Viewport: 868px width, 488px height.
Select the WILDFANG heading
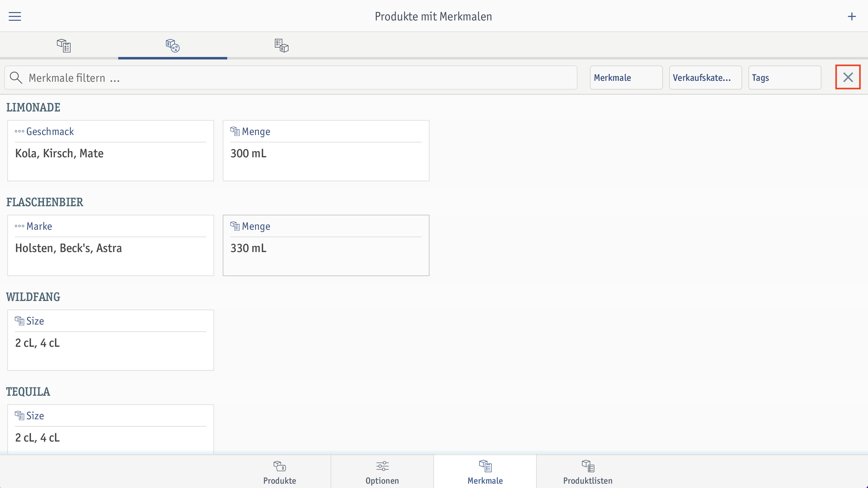click(33, 297)
